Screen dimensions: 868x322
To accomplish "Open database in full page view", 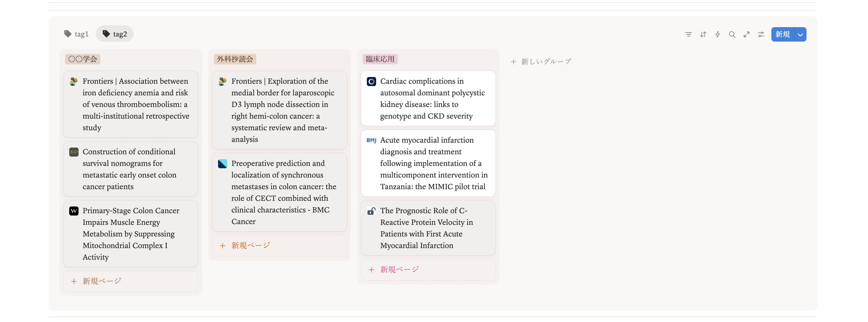I will coord(746,34).
